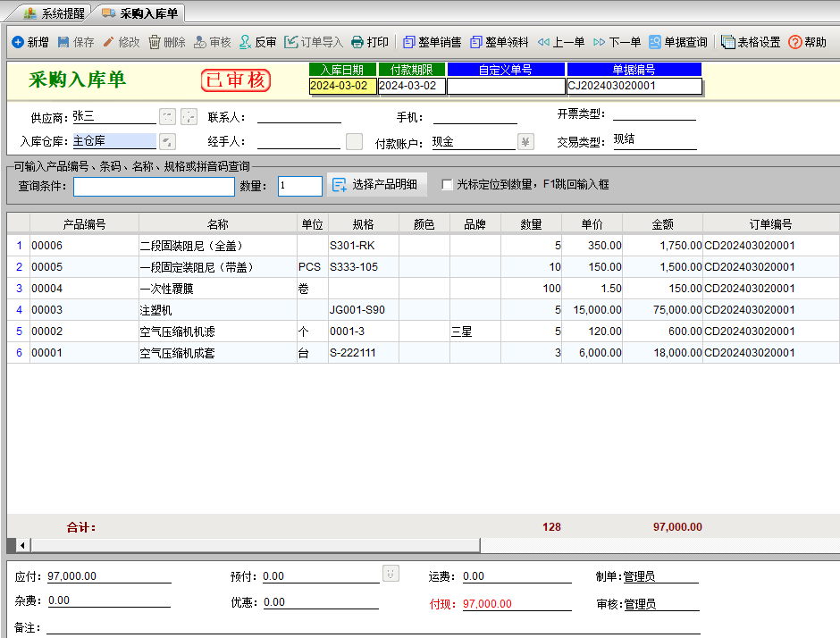Click 整单销售 toolbar button
840x638 pixels.
(x=432, y=42)
